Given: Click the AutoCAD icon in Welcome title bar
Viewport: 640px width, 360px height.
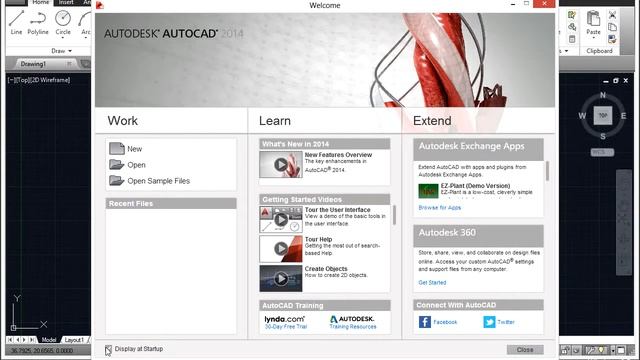Looking at the screenshot, I should [x=100, y=5].
